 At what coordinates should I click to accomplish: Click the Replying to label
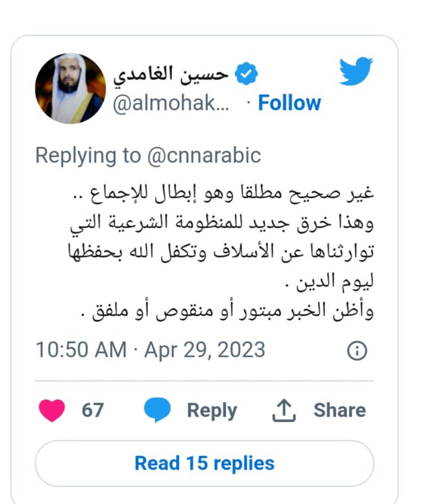point(88,156)
